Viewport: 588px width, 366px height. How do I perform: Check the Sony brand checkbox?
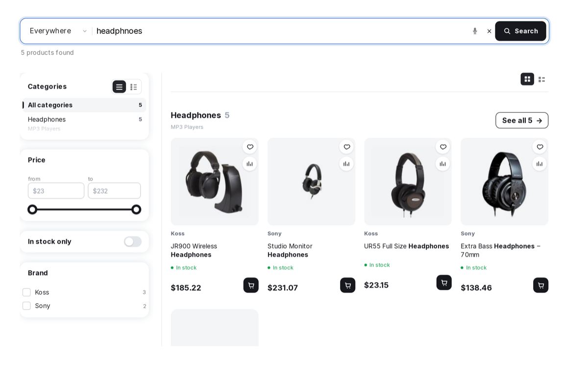click(26, 306)
